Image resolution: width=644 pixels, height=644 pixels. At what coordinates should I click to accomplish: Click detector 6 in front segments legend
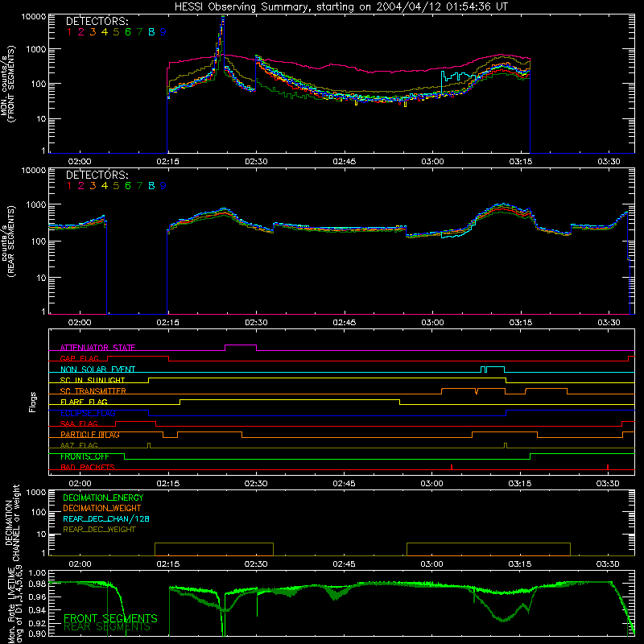coord(128,32)
